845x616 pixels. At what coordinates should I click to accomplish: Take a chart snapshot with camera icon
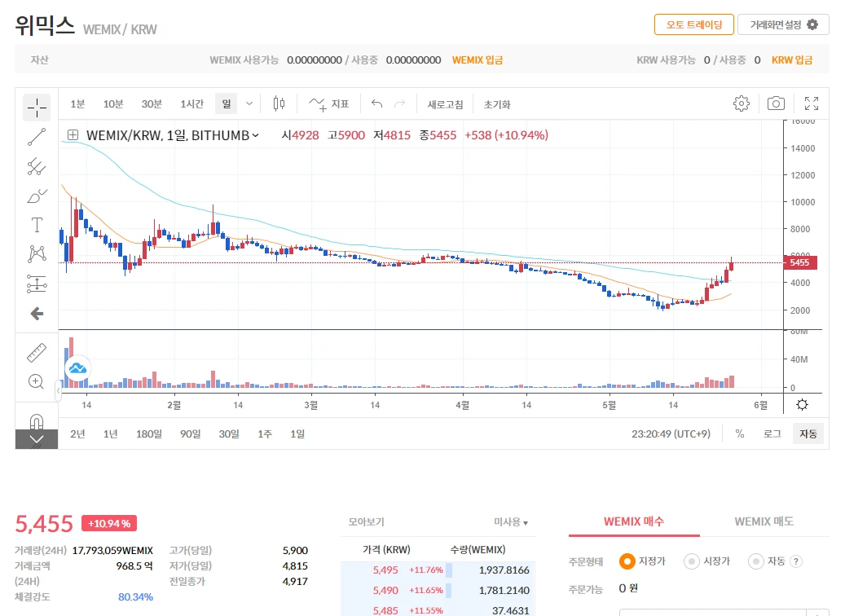pyautogui.click(x=776, y=103)
